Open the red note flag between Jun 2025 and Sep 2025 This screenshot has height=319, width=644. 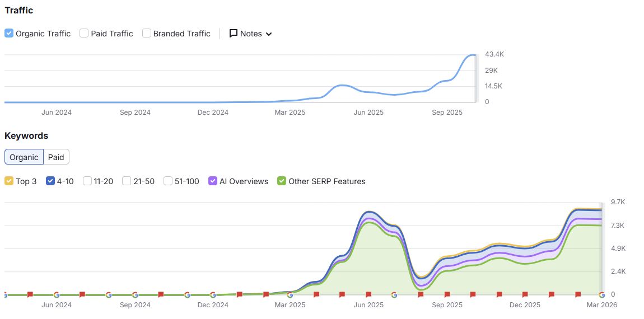421,294
